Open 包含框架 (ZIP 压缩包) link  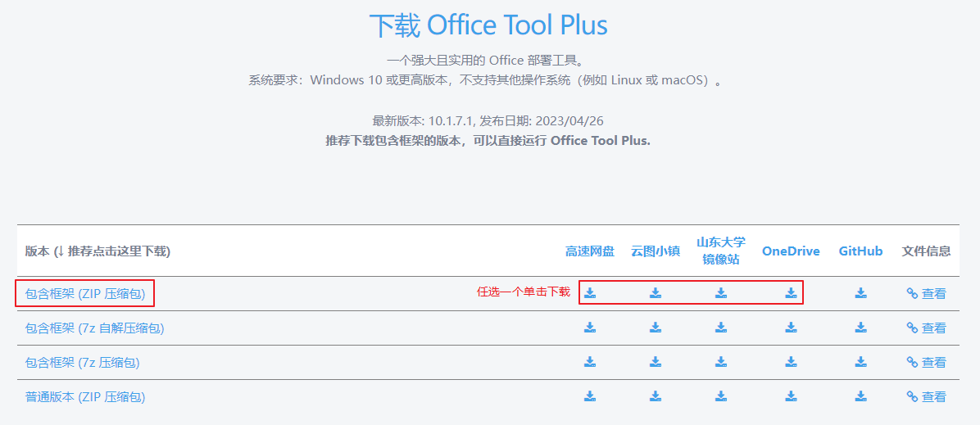click(x=85, y=294)
